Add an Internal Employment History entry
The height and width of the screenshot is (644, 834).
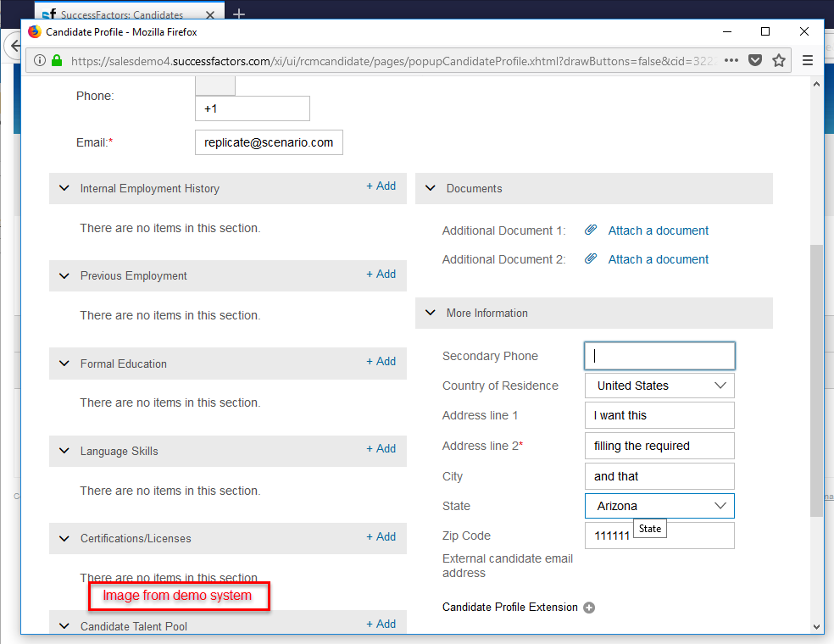381,186
